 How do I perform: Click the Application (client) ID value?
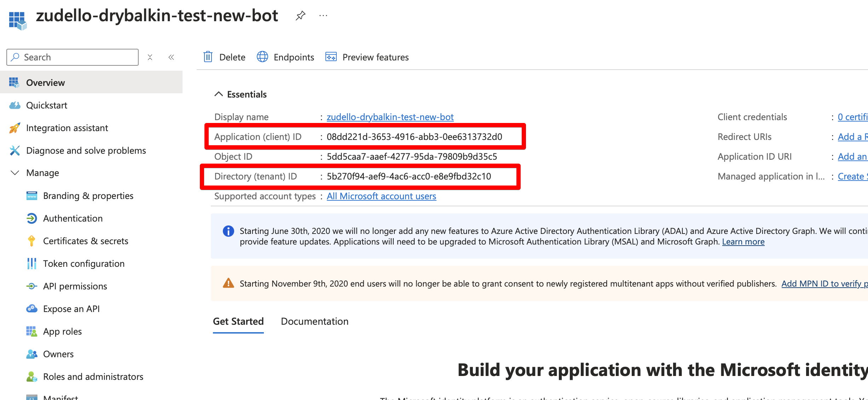click(414, 137)
